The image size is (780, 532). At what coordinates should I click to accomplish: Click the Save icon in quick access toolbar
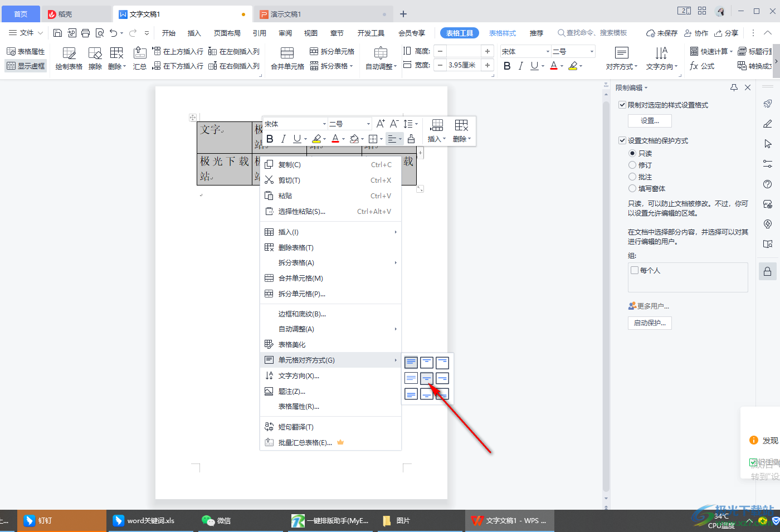coord(57,33)
